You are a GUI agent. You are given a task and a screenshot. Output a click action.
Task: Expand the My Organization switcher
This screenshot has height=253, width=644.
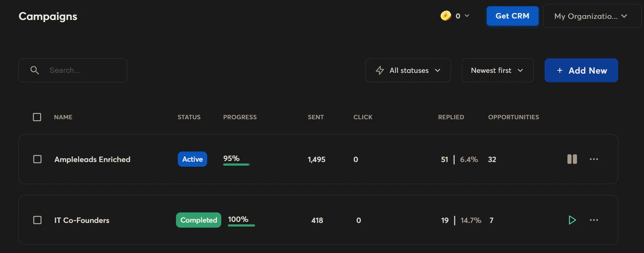coord(591,16)
